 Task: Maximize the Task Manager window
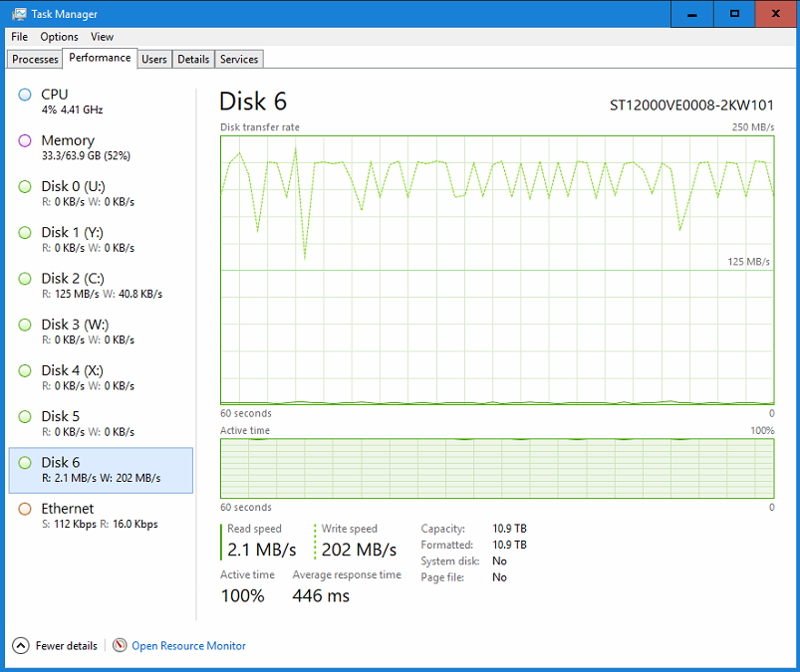[734, 14]
